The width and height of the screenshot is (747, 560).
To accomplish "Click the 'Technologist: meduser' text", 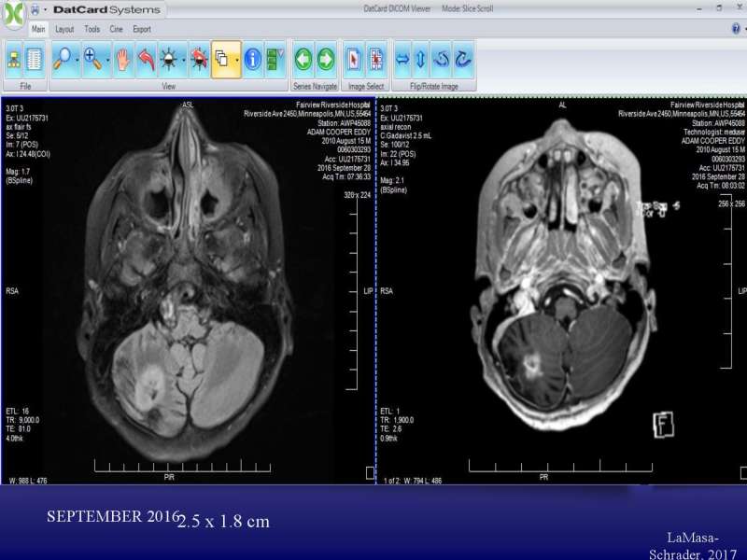I will tap(714, 132).
